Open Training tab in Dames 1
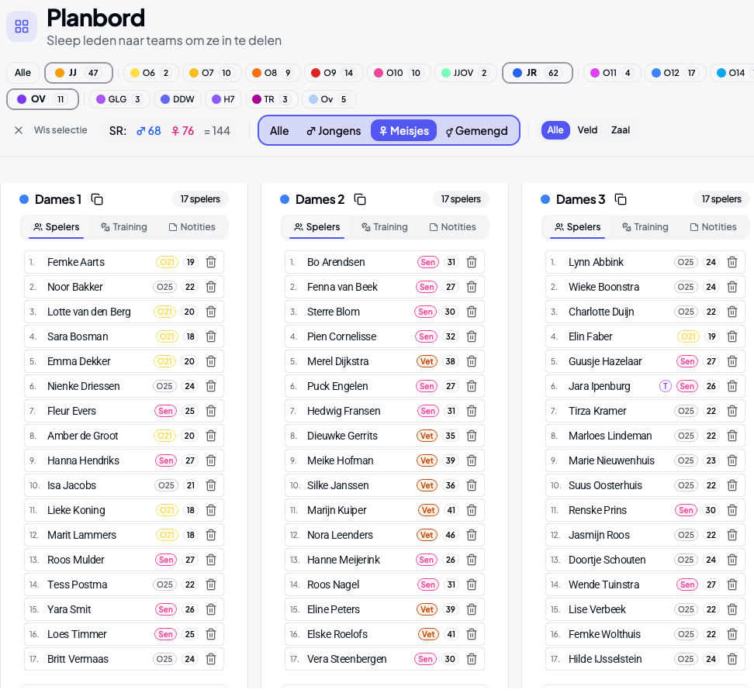Viewport: 754px width, 700px height. pyautogui.click(x=124, y=227)
